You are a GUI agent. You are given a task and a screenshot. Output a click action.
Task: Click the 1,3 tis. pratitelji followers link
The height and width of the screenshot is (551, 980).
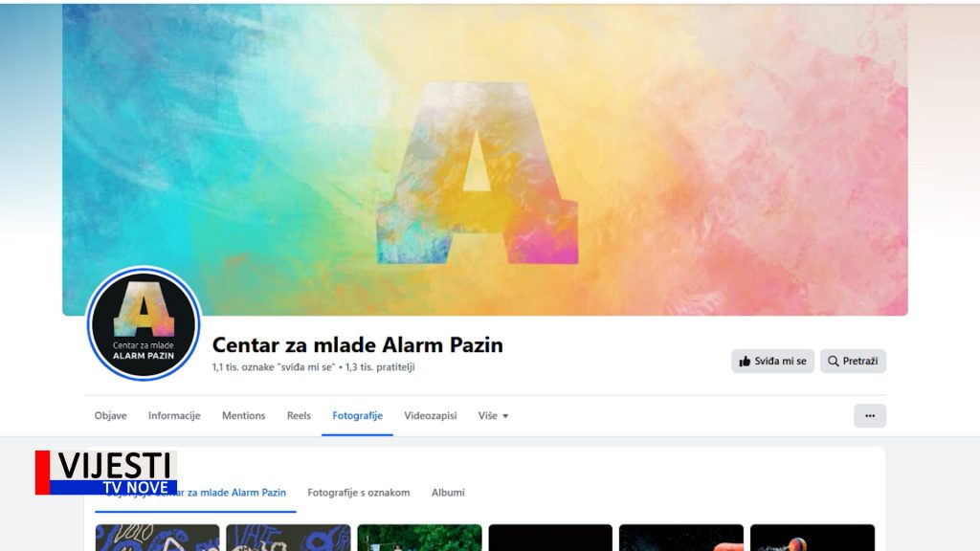(380, 367)
